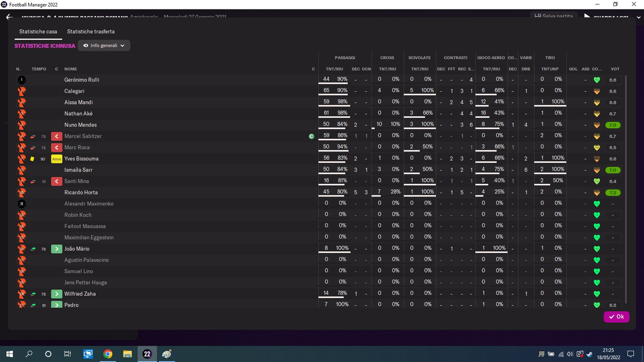Click Yves Bissouma's yellow Amm booking badge
Viewport: 644px width, 362px height.
point(56,159)
